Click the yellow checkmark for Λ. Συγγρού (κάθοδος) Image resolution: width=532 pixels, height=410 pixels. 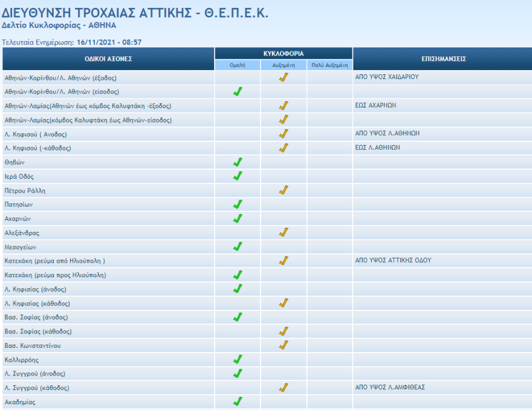tap(284, 388)
